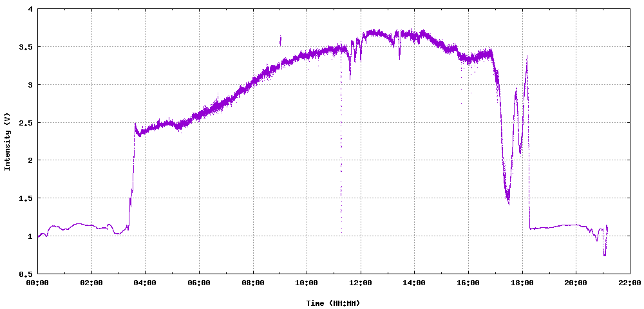Click the deep intensity dip minimum near 17:30

(x=508, y=200)
